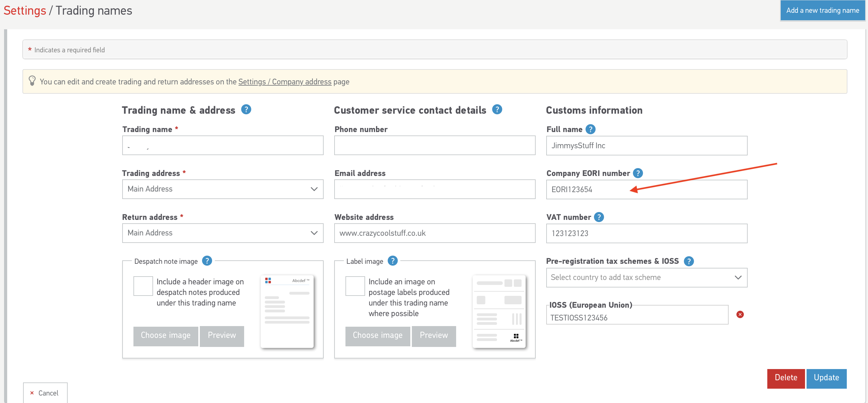The height and width of the screenshot is (403, 868).
Task: Expand the Return address dropdown
Action: (x=222, y=233)
